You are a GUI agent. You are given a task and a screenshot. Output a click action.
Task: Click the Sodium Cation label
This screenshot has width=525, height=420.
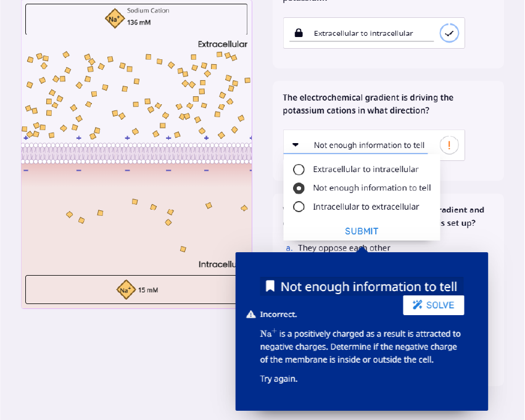(x=148, y=10)
